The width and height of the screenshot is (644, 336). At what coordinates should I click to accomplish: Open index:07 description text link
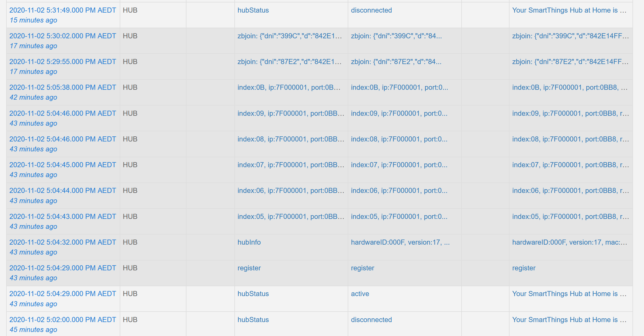[571, 165]
